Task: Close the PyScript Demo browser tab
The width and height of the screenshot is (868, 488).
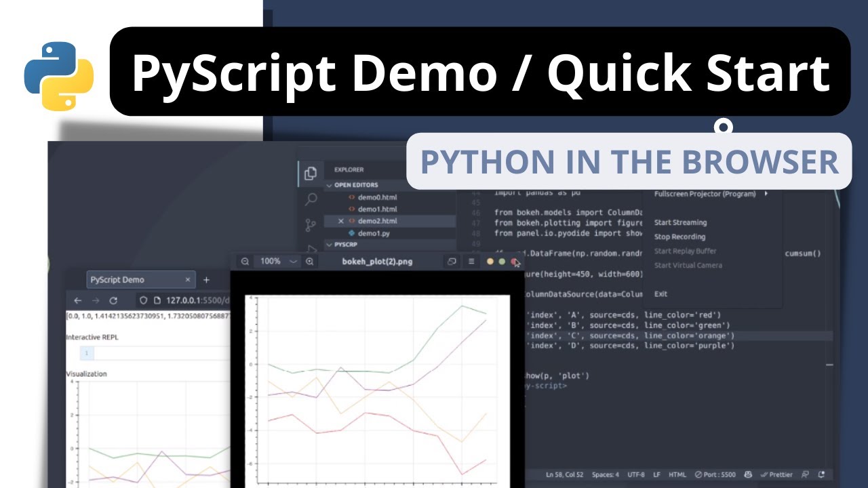Action: coord(188,280)
